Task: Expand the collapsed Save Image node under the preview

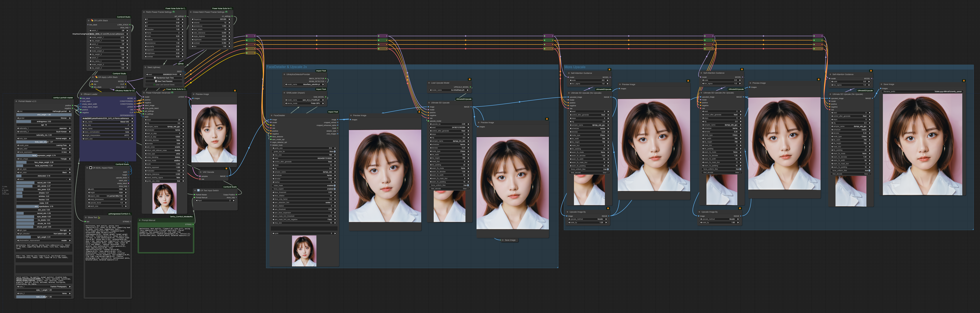Action: pyautogui.click(x=503, y=240)
